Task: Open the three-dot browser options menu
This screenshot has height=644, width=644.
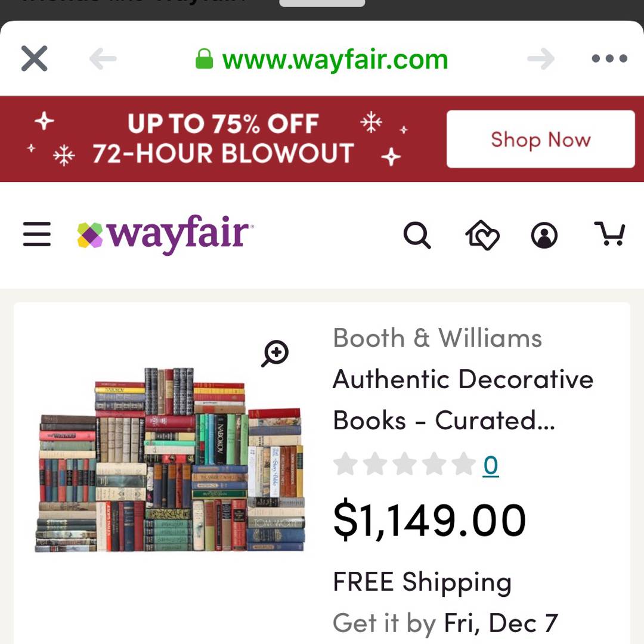Action: tap(609, 58)
